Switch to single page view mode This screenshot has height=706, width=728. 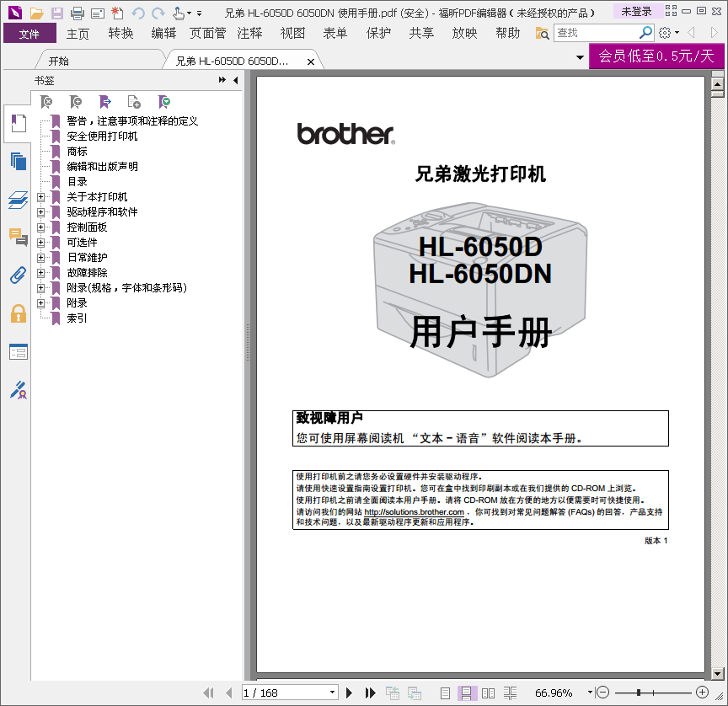click(x=445, y=693)
